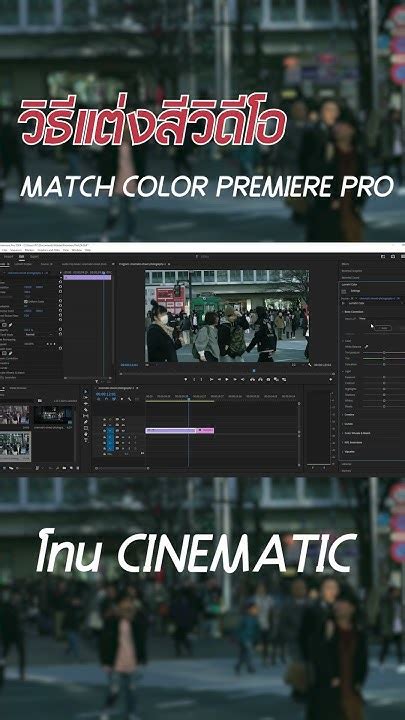This screenshot has width=405, height=720.
Task: Click the Play button in Program monitor
Action: tap(227, 379)
